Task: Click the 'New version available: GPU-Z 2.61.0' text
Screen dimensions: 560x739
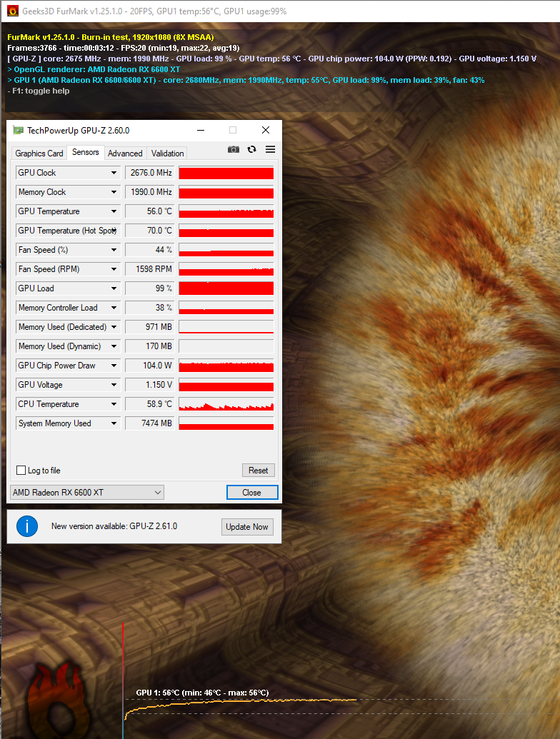Action: (x=114, y=526)
